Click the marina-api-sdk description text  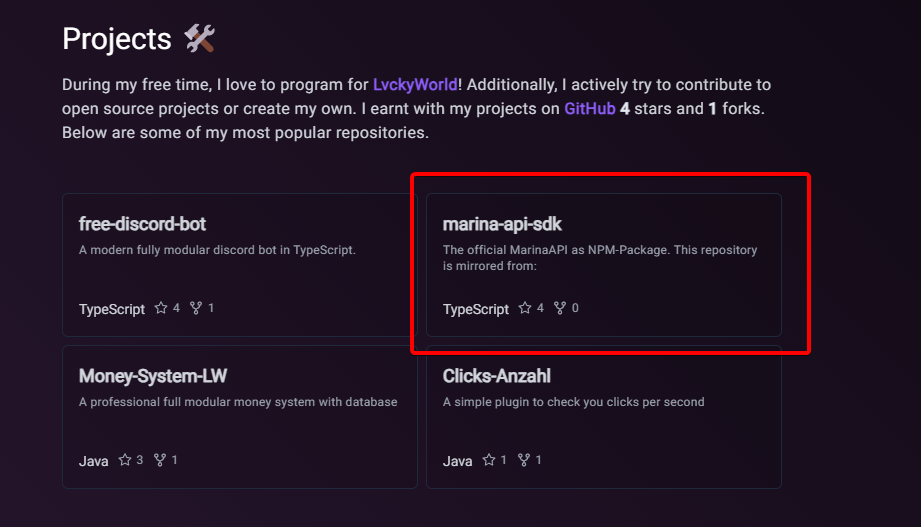pos(600,258)
